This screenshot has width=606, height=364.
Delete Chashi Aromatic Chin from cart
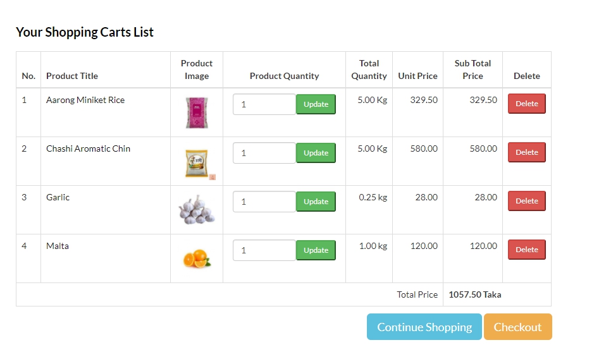526,152
